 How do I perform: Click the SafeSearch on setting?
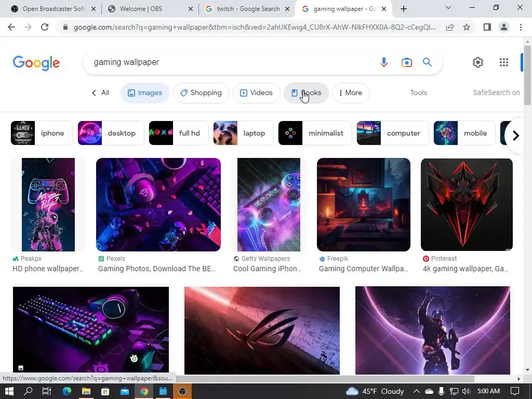click(x=496, y=92)
